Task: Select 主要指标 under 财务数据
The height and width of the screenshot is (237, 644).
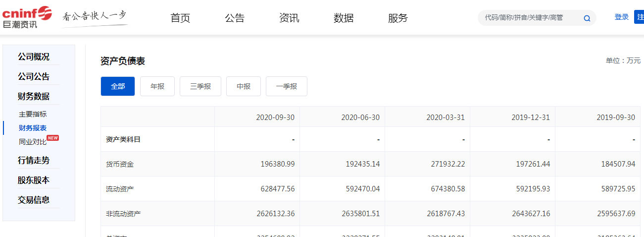Action: 33,114
